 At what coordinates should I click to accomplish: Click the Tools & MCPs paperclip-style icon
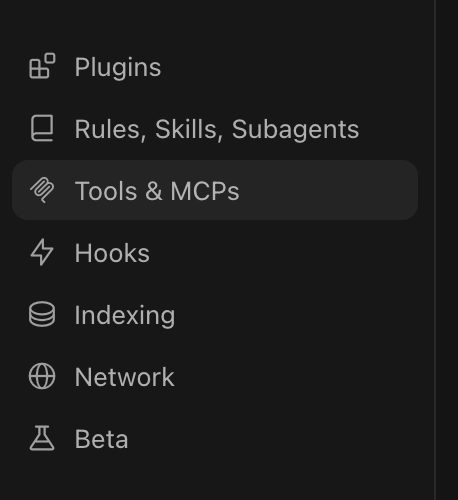42,190
